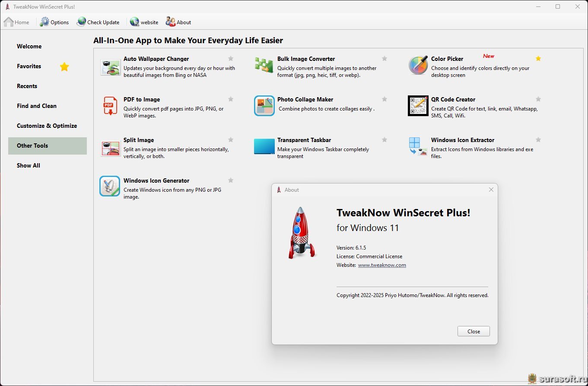588x386 pixels.
Task: Open Customize & Optimize section
Action: [x=48, y=126]
